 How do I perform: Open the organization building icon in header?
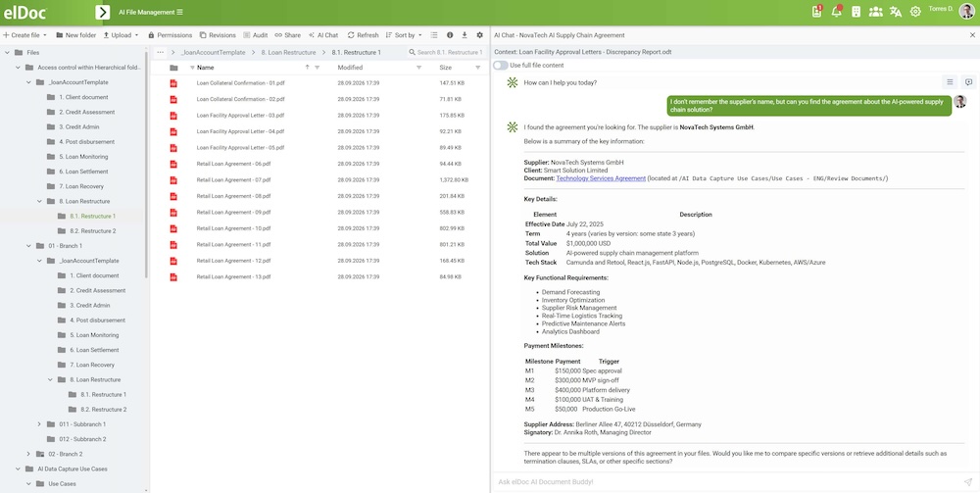point(857,11)
